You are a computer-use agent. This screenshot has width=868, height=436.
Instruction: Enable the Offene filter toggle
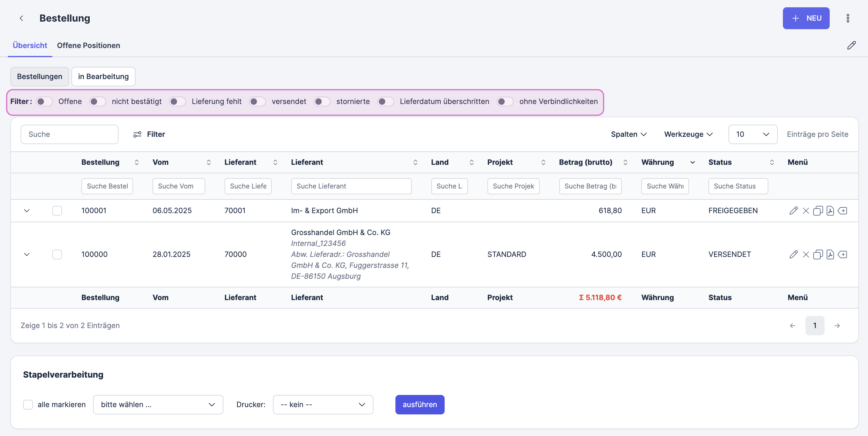[44, 102]
